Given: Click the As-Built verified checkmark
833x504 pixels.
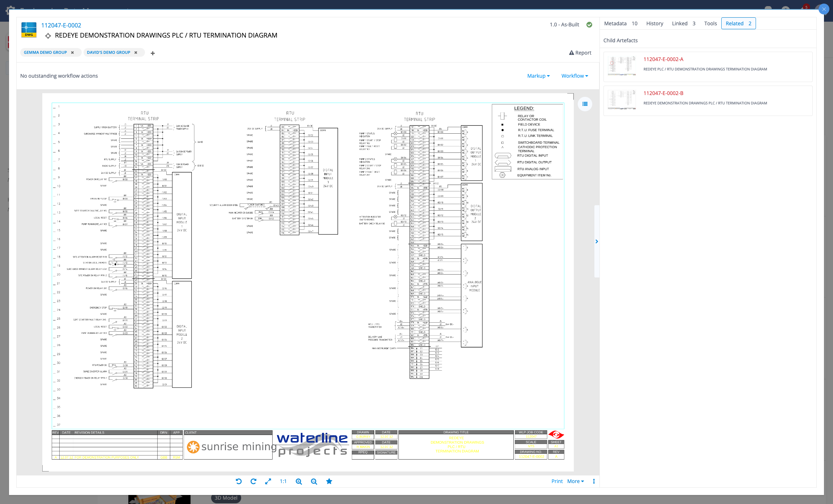Looking at the screenshot, I should click(589, 25).
